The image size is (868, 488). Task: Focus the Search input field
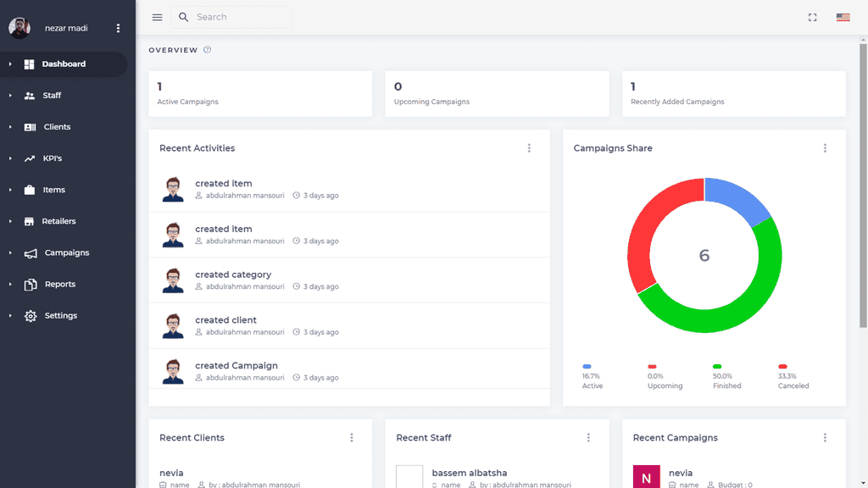click(231, 17)
